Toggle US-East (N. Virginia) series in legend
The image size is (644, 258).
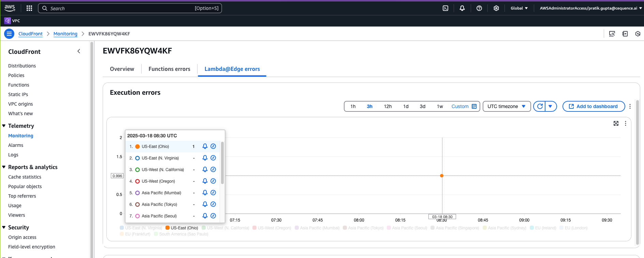point(141,228)
